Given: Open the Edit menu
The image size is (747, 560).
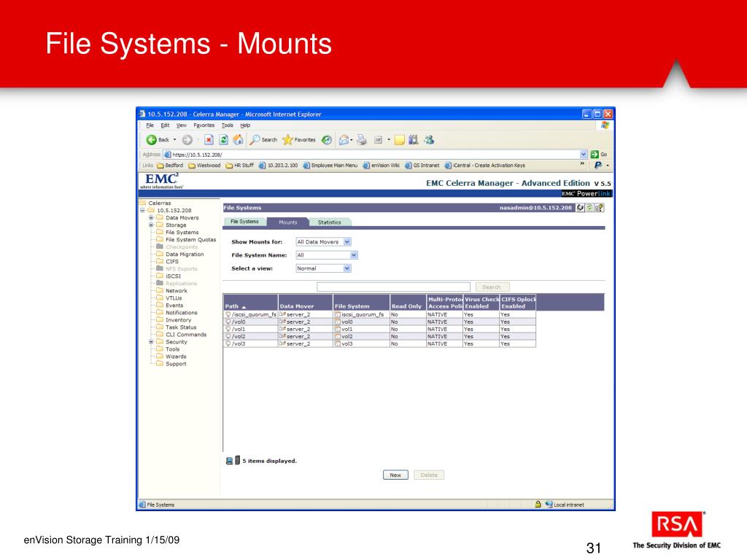Looking at the screenshot, I should click(x=165, y=125).
